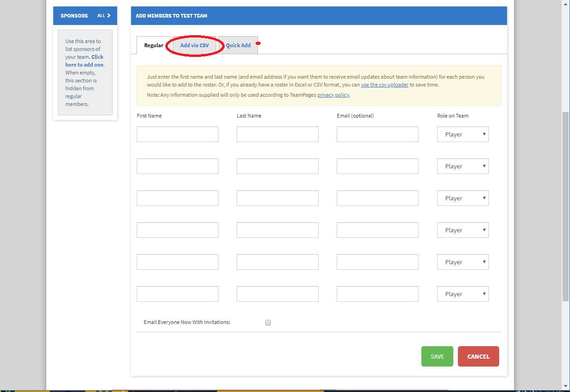Viewport: 570px width, 392px height.
Task: Follow 'Click here to add one' sponsor link
Action: point(85,61)
